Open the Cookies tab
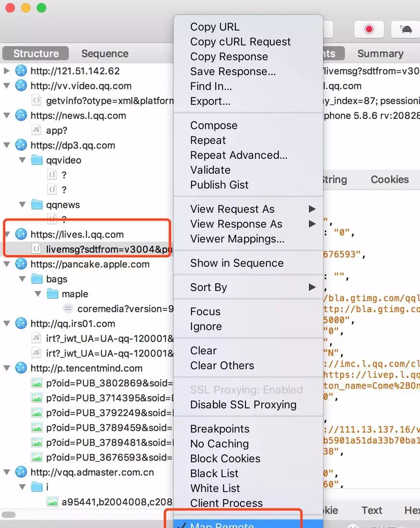Screen dimensions: 420x528 (389, 180)
